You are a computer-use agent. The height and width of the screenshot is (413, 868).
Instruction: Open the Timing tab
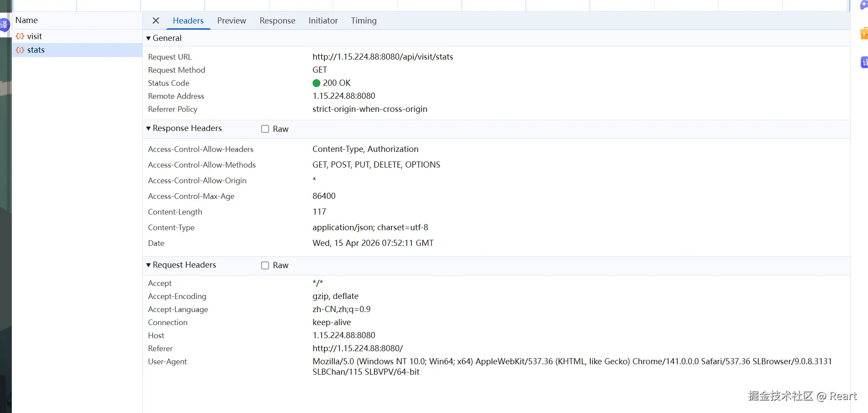(363, 20)
